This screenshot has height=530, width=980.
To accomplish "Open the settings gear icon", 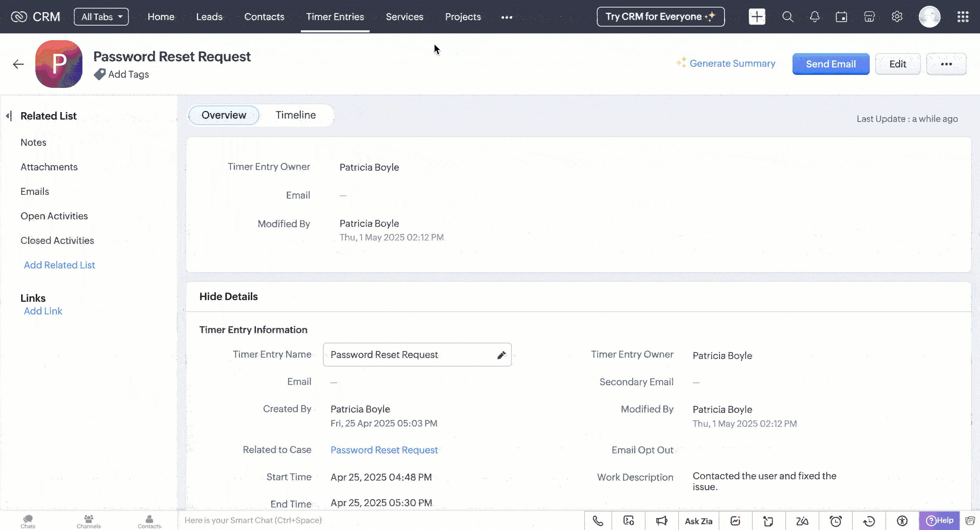I will coord(897,17).
